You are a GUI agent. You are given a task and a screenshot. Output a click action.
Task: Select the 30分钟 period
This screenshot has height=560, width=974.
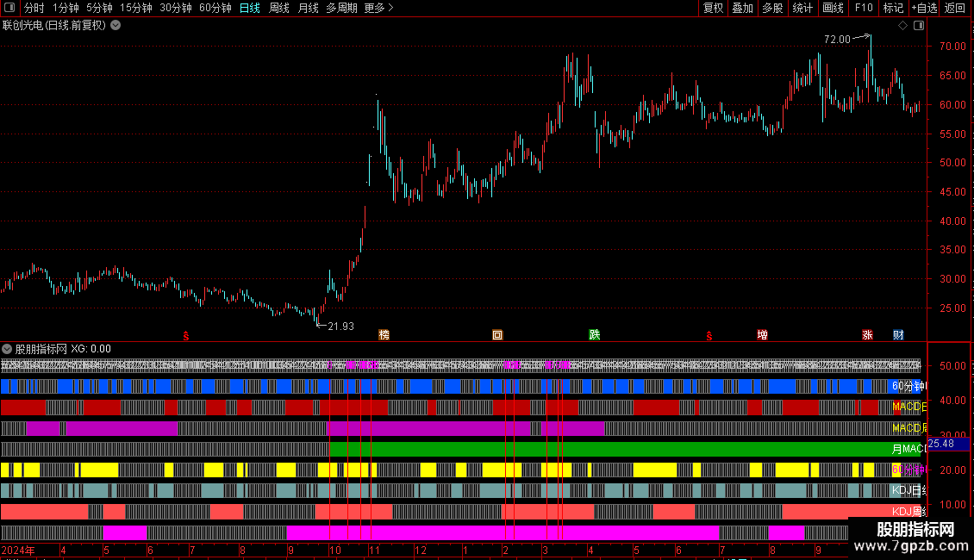point(176,8)
